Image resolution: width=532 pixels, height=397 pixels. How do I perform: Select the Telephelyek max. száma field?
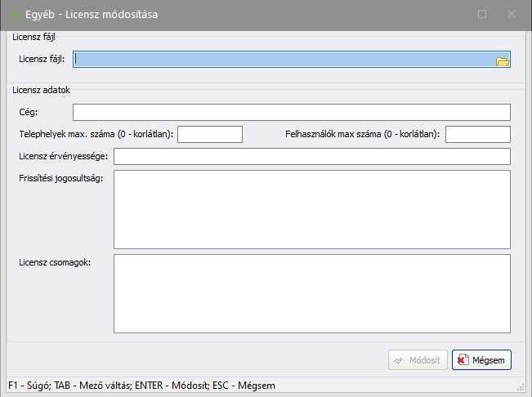(x=210, y=134)
